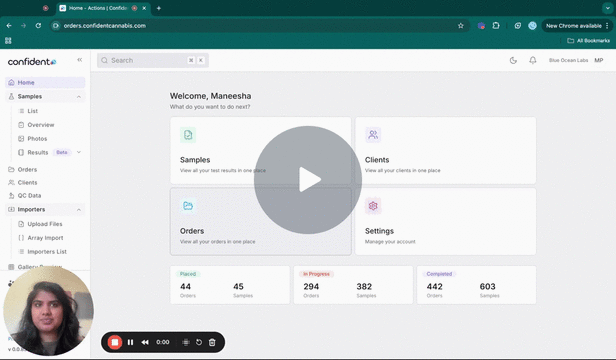Viewport: 616px width, 360px height.
Task: Collapse the Samples section chevron
Action: 79,97
